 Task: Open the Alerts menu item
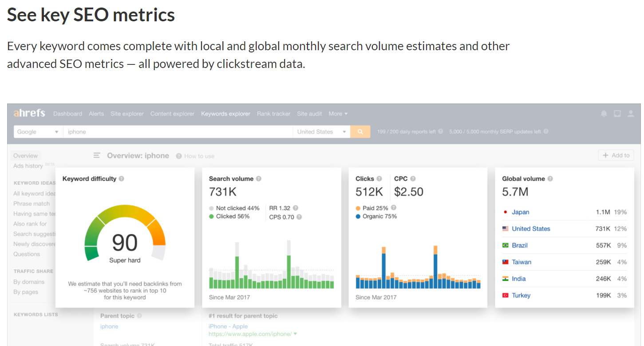(x=96, y=114)
